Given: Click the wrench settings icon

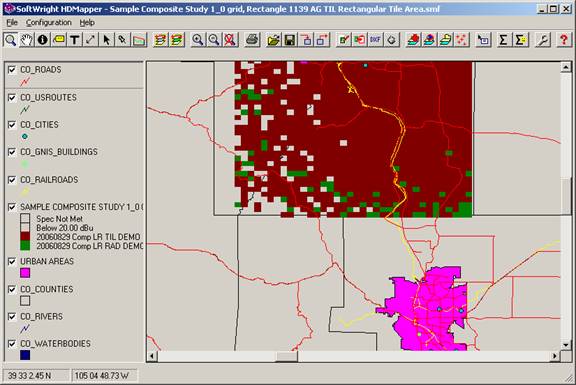Looking at the screenshot, I should 543,40.
